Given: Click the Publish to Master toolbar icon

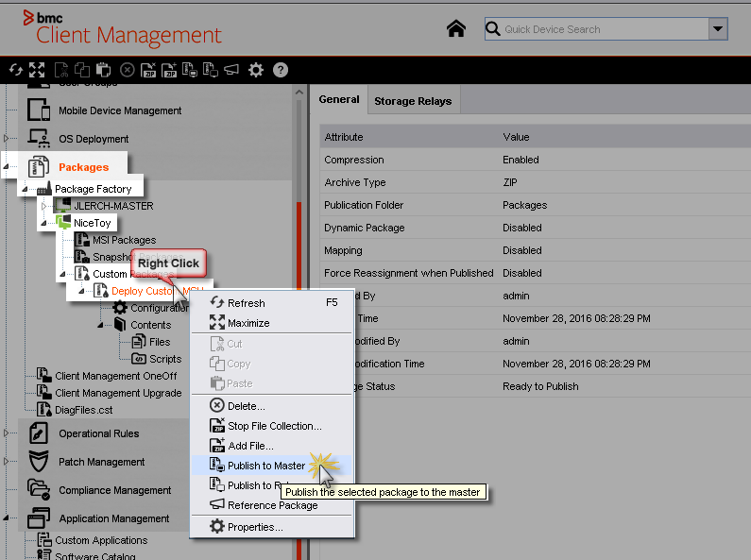Looking at the screenshot, I should [190, 71].
